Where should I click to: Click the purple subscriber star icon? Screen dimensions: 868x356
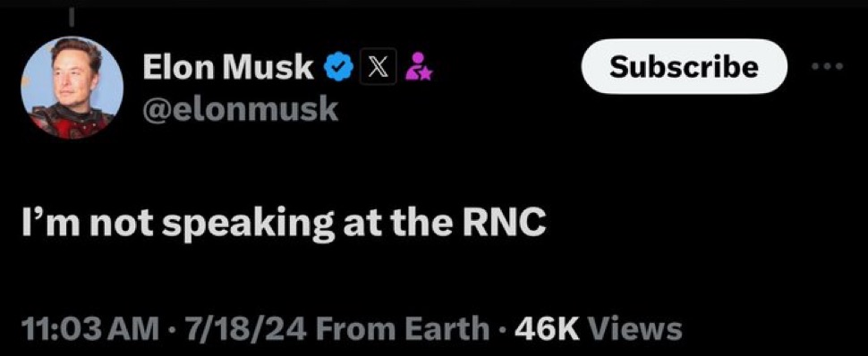click(420, 68)
